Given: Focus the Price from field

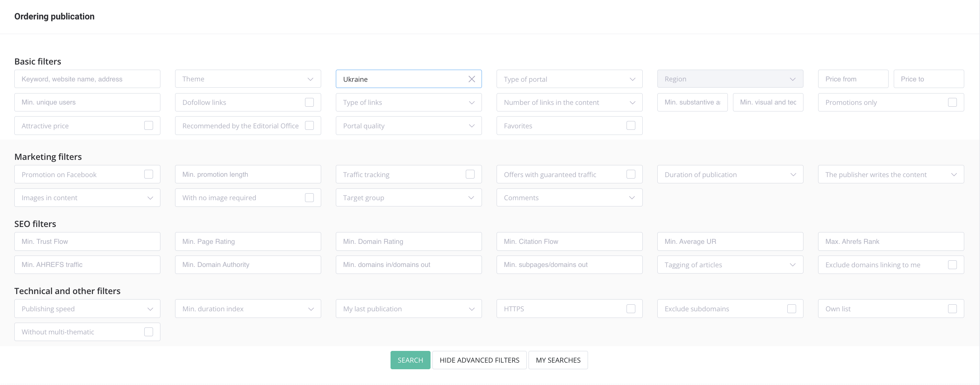Looking at the screenshot, I should [x=853, y=79].
